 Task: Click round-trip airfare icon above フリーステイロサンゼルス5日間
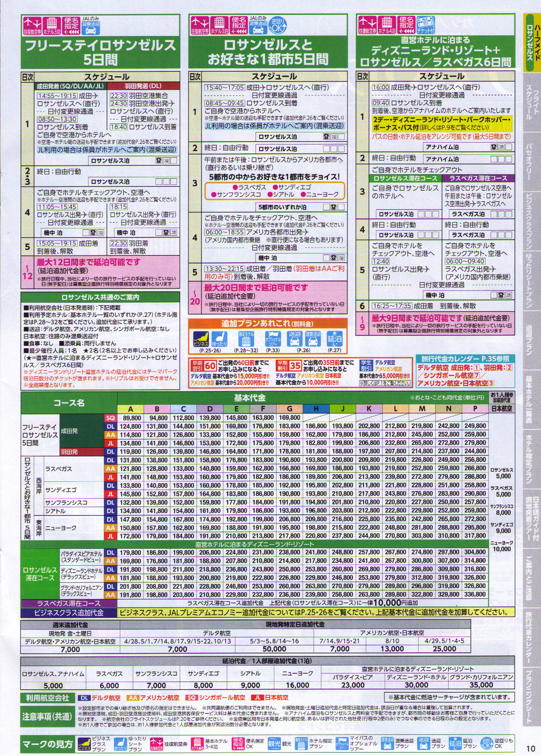32,26
